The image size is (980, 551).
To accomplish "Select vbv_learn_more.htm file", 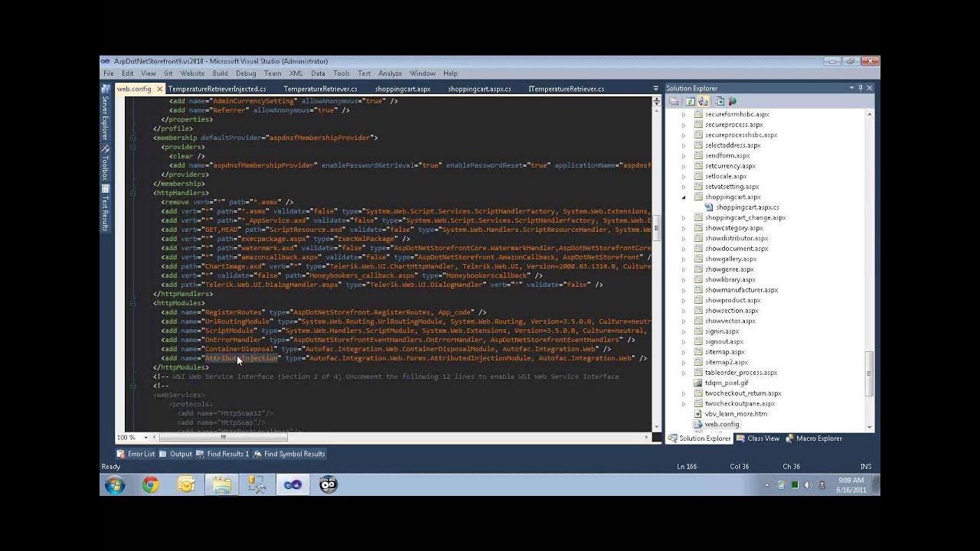I will (x=736, y=414).
